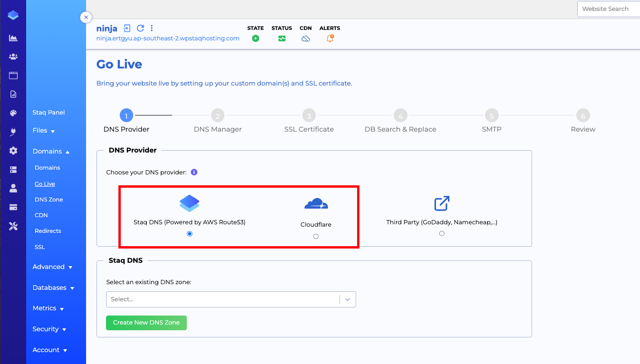Open the users group icon in the rail
This screenshot has width=640, height=364.
[13, 57]
